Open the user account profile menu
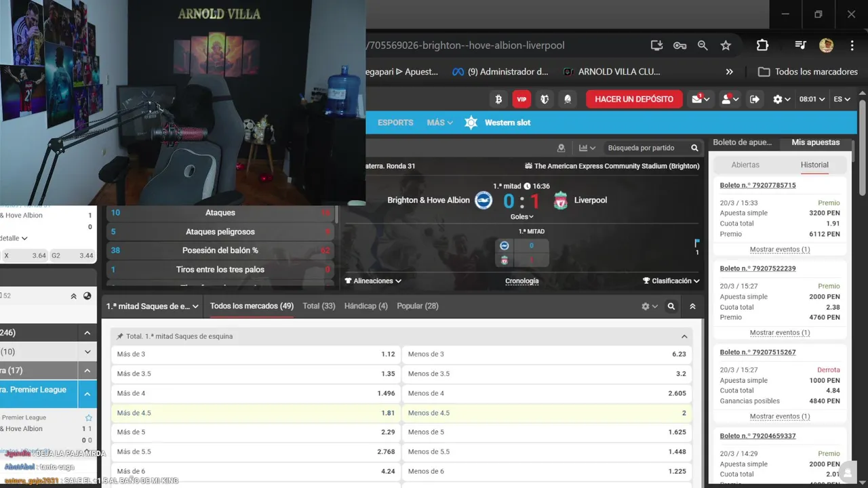Image resolution: width=868 pixels, height=488 pixels. click(x=730, y=99)
